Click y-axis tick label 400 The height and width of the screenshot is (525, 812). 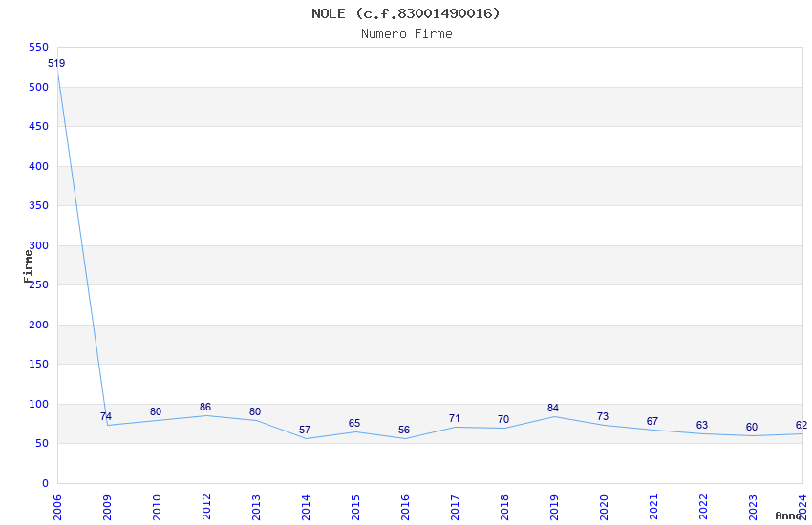39,166
